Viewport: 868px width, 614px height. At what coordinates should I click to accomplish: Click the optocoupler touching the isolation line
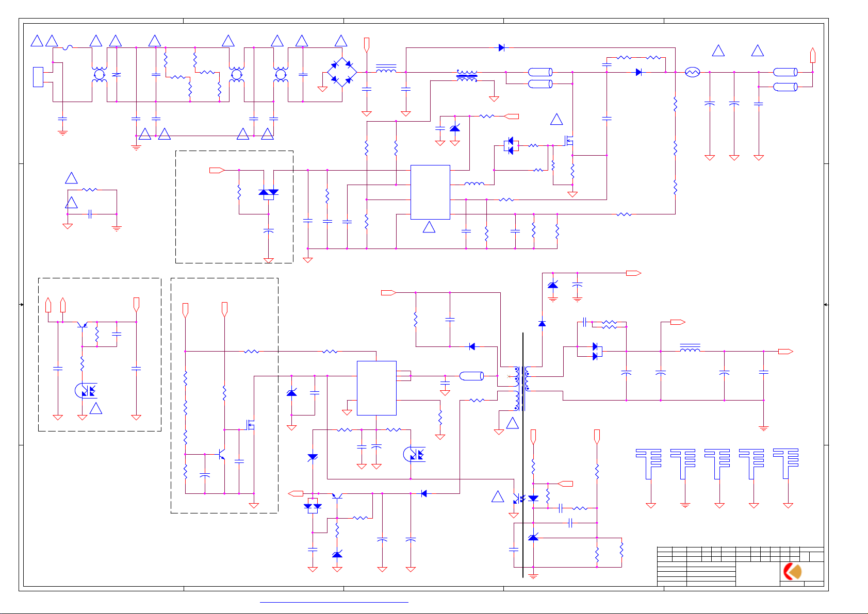coord(518,499)
